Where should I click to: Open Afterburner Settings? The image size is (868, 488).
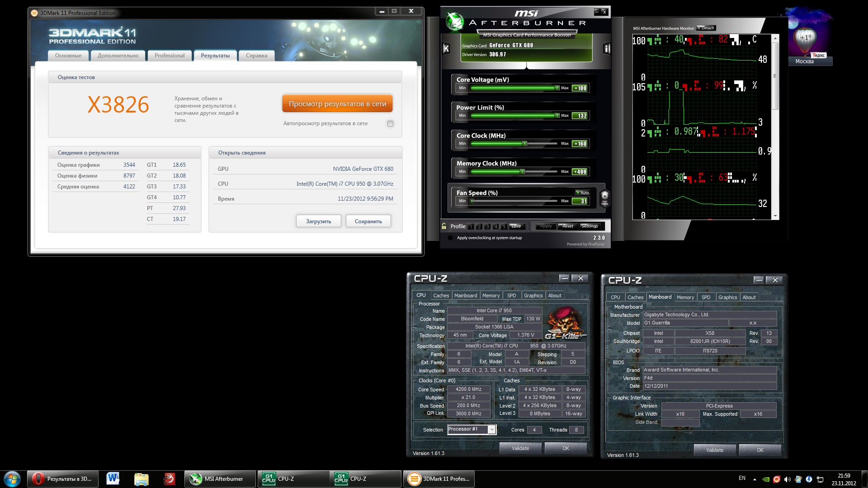click(x=589, y=226)
